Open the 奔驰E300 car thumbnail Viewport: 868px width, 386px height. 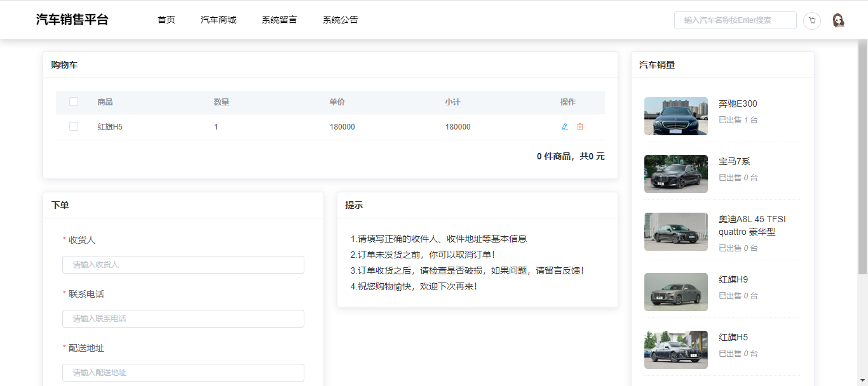pos(675,116)
